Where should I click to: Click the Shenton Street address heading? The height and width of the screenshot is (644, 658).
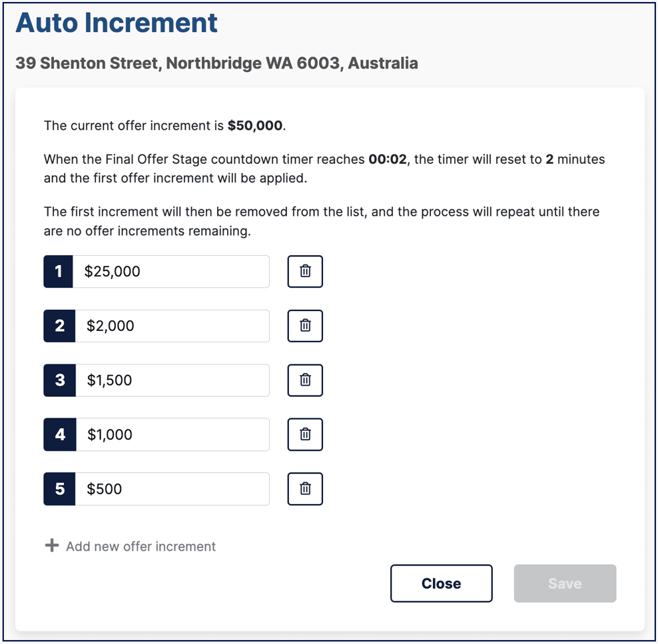coord(217,63)
